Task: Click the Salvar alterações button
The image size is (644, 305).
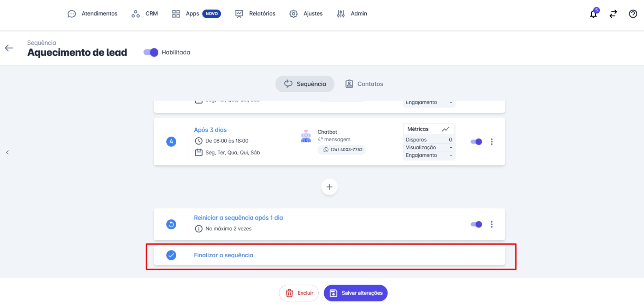Action: [355, 293]
